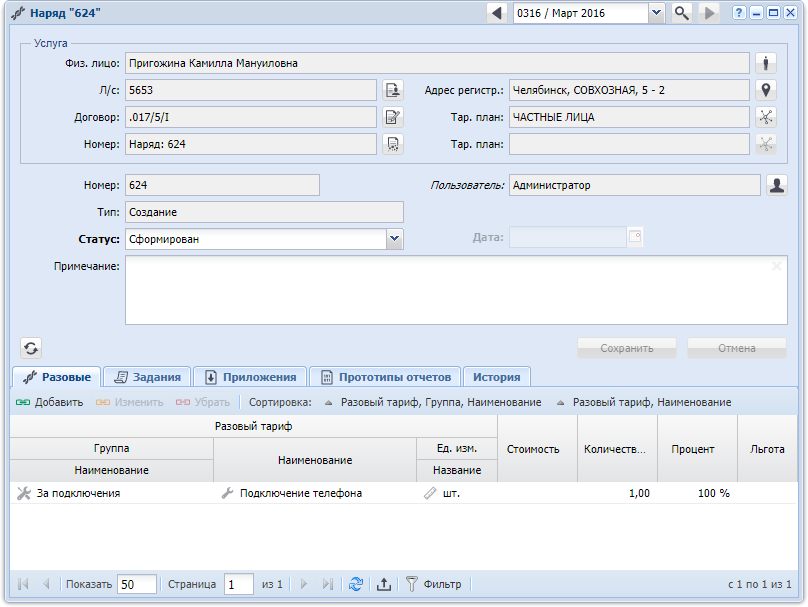Export the table data icon
808x607 pixels.
tap(383, 584)
